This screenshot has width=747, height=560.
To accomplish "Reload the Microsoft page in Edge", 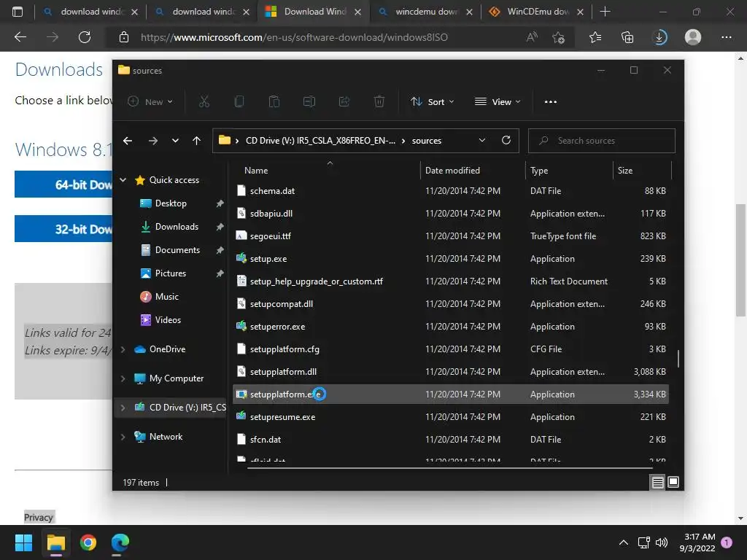I will pyautogui.click(x=85, y=37).
